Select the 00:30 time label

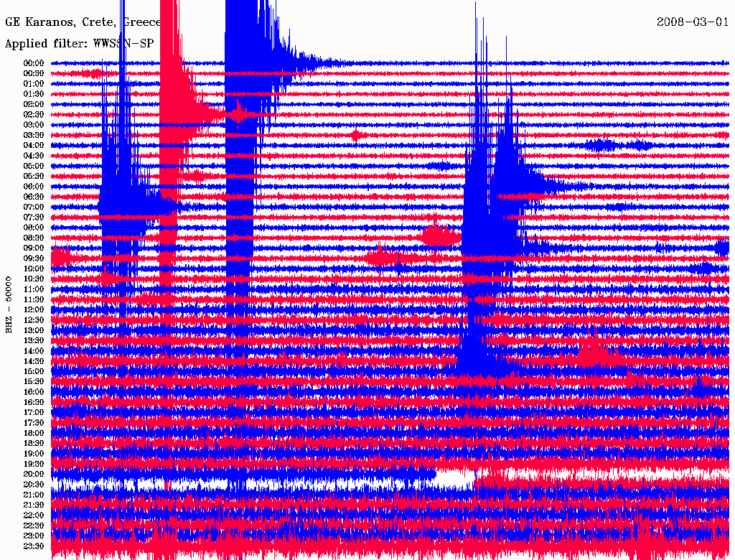tap(34, 74)
